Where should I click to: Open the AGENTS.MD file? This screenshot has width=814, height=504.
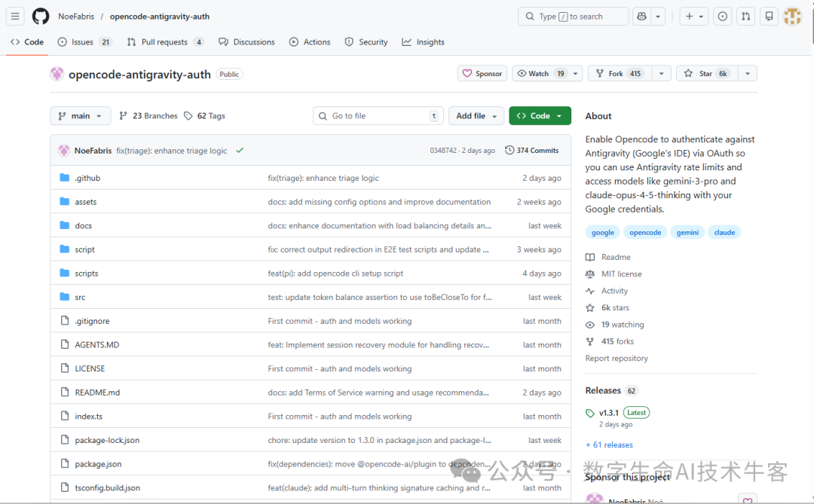(97, 345)
